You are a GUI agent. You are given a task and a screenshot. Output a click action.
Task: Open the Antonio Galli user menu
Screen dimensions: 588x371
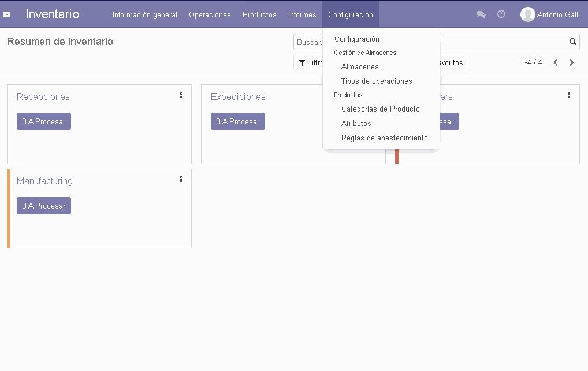click(550, 14)
